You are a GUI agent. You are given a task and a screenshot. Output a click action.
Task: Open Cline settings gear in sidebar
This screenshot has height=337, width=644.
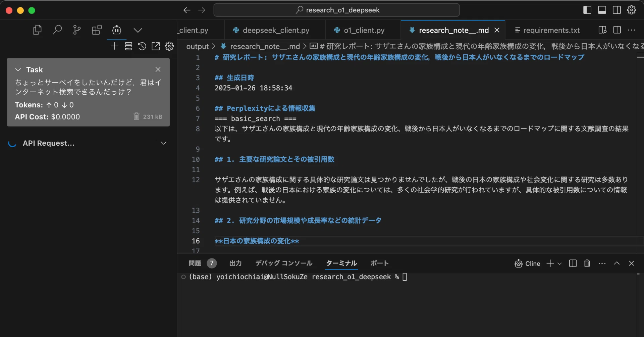click(x=169, y=46)
